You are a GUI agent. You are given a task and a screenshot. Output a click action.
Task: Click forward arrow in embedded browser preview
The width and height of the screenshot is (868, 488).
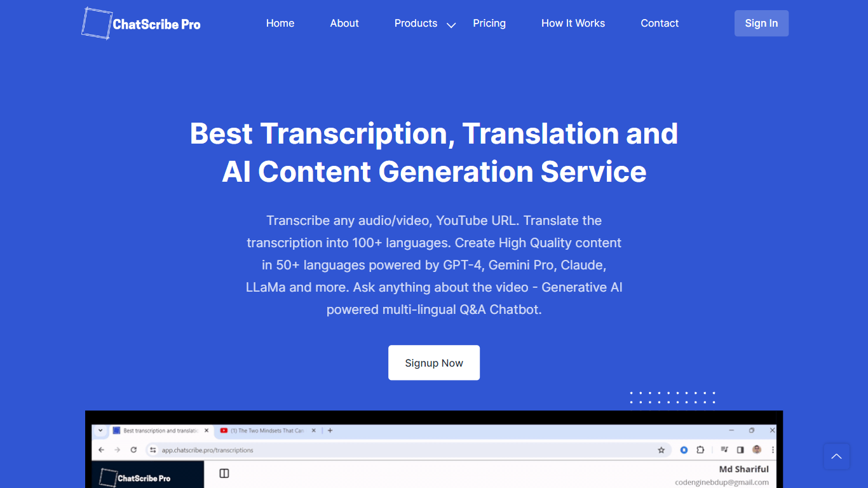[117, 450]
